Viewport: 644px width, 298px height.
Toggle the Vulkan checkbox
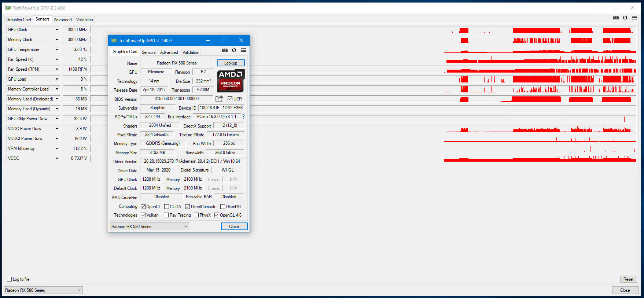point(143,215)
